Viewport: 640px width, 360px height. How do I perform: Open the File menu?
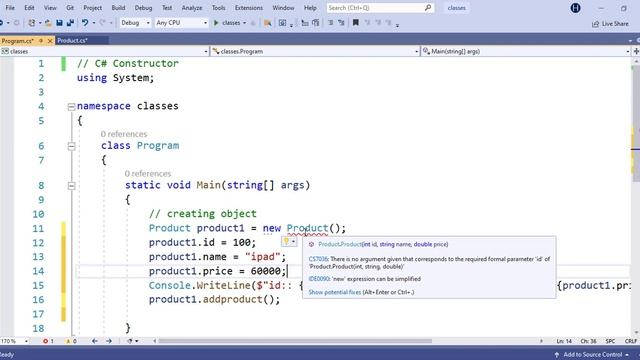10,8
